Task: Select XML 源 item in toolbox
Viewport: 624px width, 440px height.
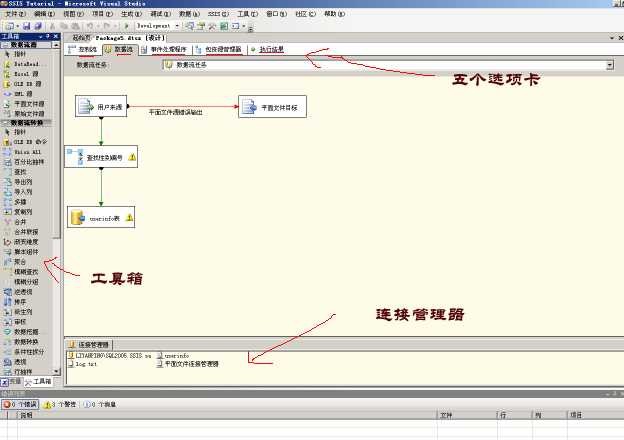Action: pyautogui.click(x=18, y=94)
